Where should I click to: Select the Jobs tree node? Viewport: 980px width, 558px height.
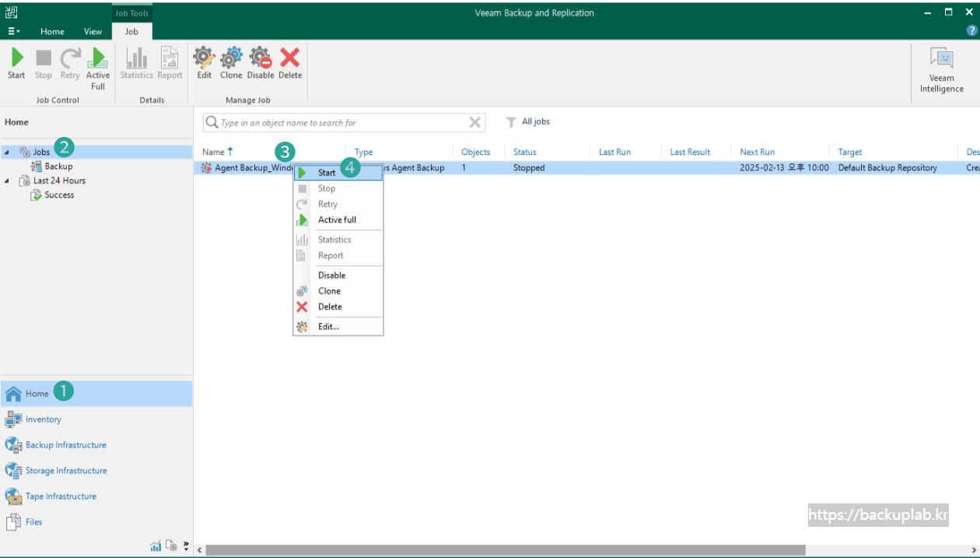tap(41, 152)
